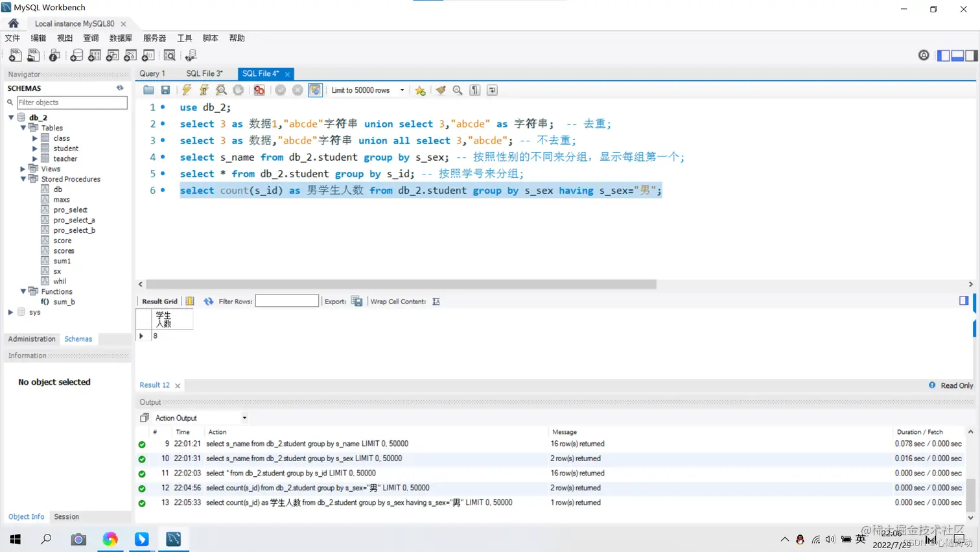
Task: Click the editor horizontal scrollbar
Action: pos(401,284)
